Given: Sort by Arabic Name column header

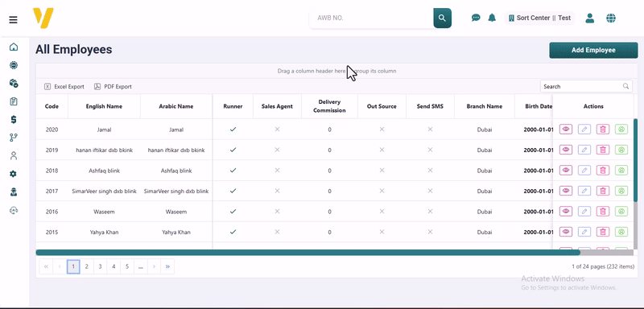Looking at the screenshot, I should [176, 106].
